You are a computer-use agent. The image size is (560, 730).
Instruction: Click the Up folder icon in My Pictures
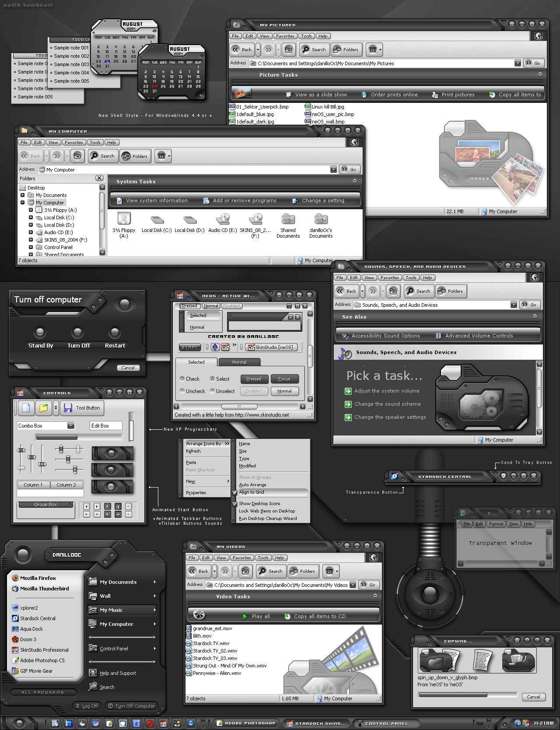(288, 49)
